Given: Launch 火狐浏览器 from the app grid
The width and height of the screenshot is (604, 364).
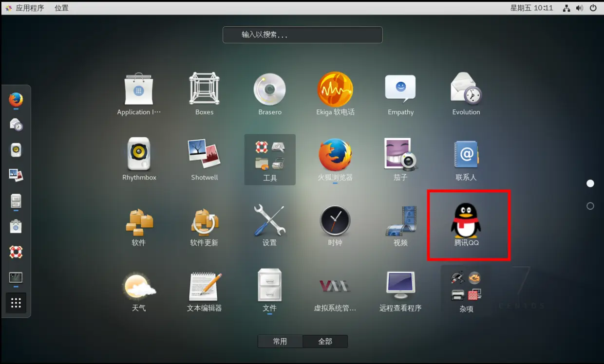Looking at the screenshot, I should 335,159.
